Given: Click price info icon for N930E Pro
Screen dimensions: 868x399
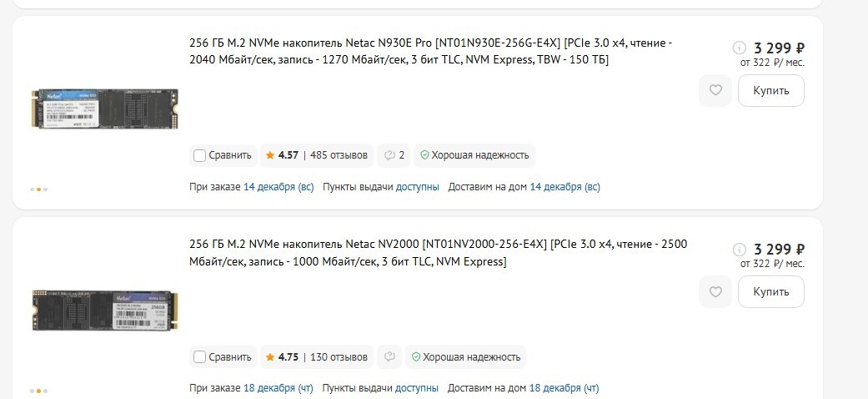Looking at the screenshot, I should click(738, 48).
